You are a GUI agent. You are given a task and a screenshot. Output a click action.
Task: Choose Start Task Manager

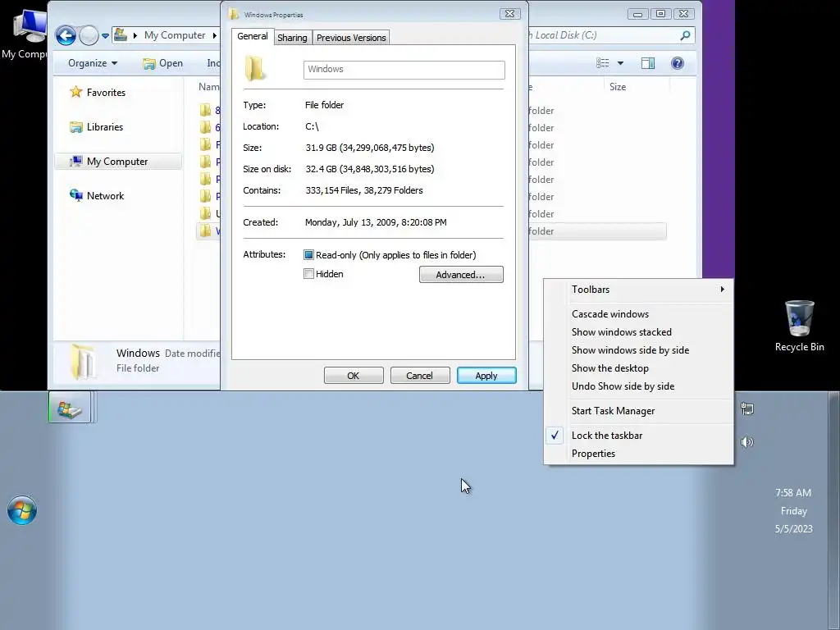(x=638, y=411)
